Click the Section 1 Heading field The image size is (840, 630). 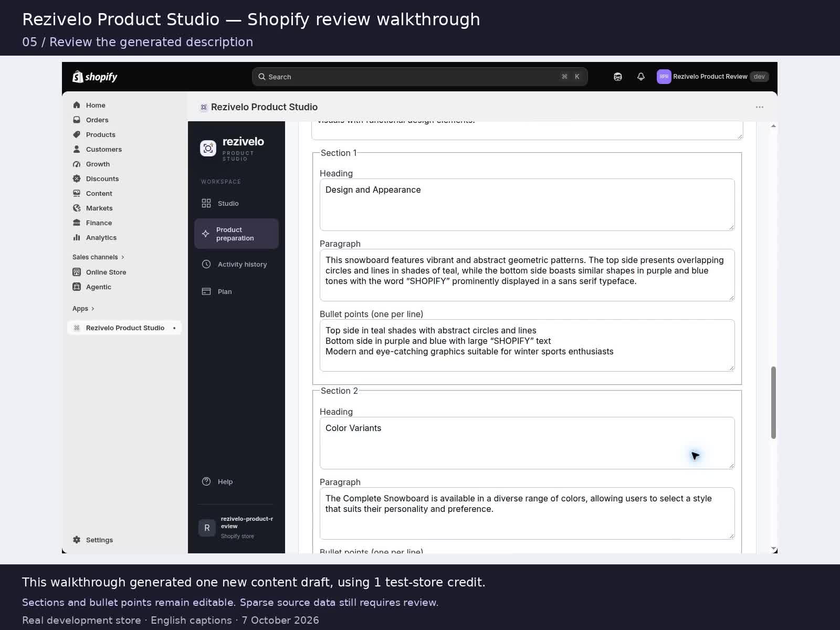[x=527, y=205]
